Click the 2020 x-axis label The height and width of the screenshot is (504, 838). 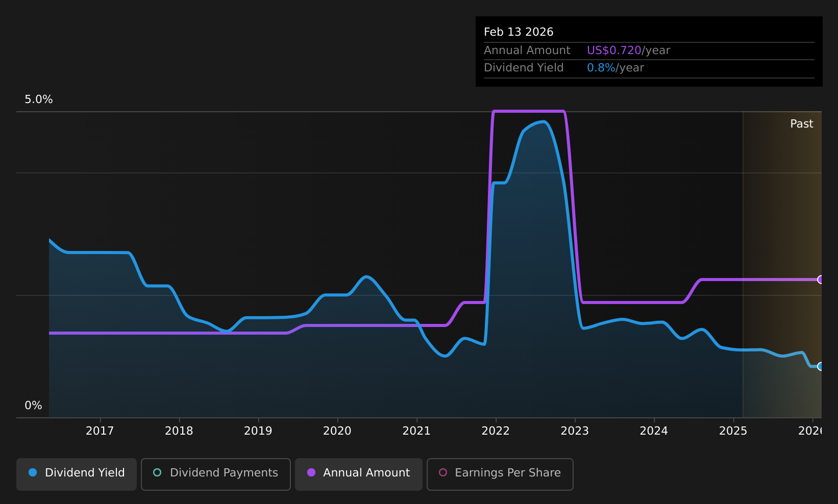(337, 431)
